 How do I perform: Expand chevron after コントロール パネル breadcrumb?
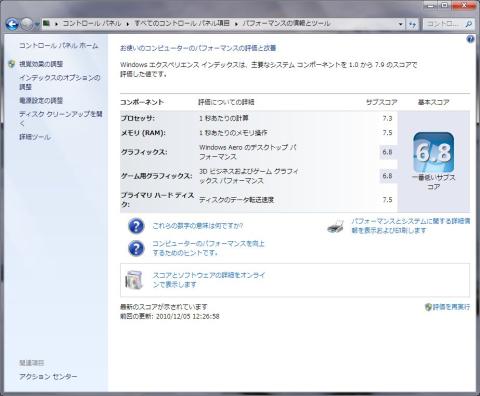pyautogui.click(x=128, y=24)
